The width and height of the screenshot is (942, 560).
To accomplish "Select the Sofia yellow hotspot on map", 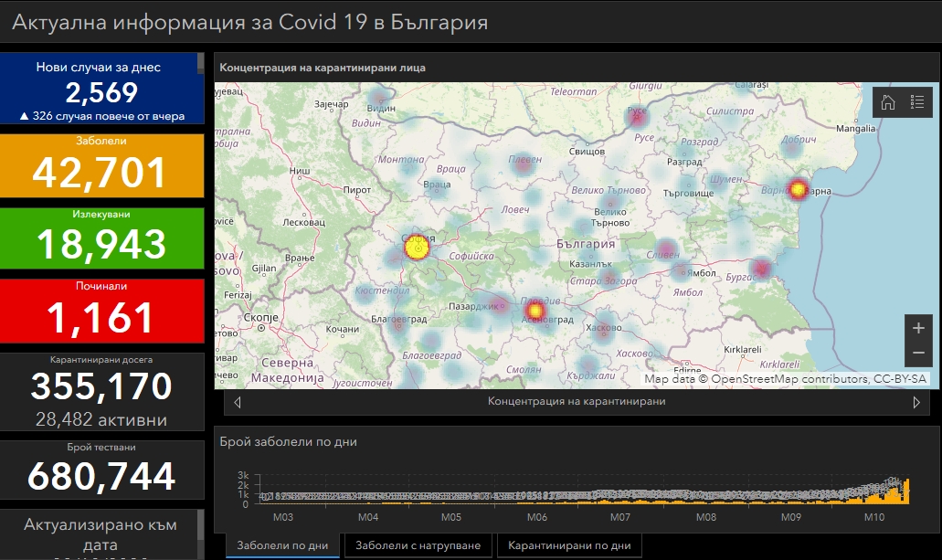I will click(x=416, y=247).
